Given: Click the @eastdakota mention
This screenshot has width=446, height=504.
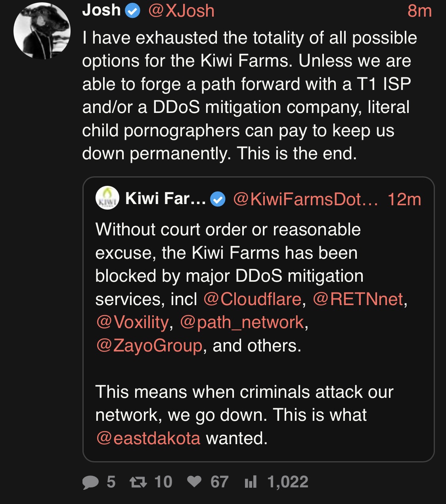Looking at the screenshot, I should (x=148, y=438).
